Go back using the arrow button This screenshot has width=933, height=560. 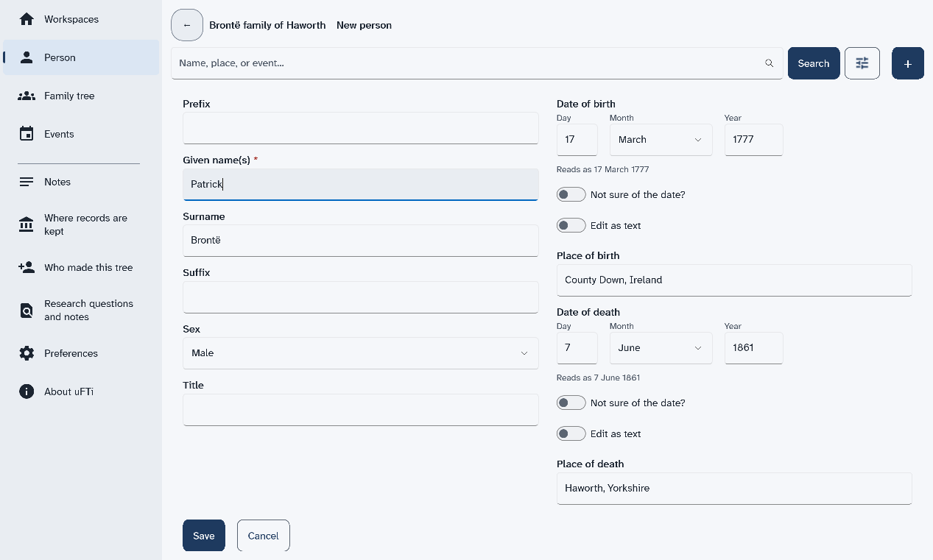(187, 25)
